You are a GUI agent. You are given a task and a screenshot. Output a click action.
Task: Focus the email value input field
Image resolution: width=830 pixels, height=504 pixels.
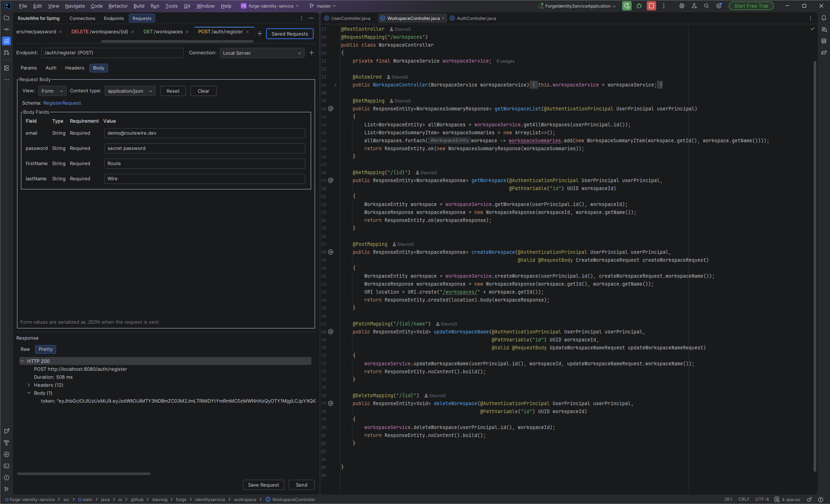tap(205, 133)
